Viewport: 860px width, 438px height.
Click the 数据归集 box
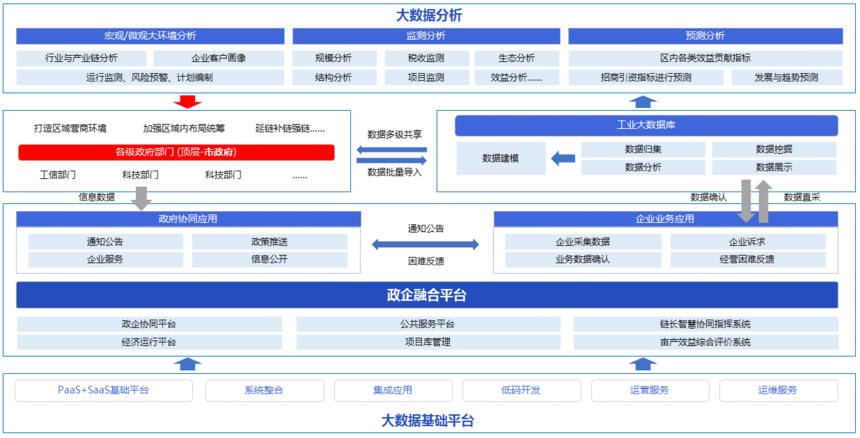point(643,149)
